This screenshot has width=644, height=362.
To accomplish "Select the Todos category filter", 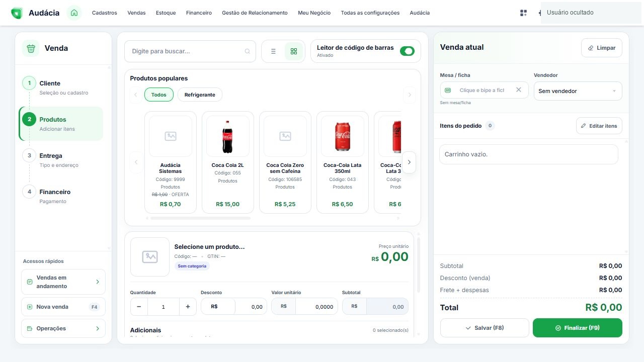I will [159, 95].
